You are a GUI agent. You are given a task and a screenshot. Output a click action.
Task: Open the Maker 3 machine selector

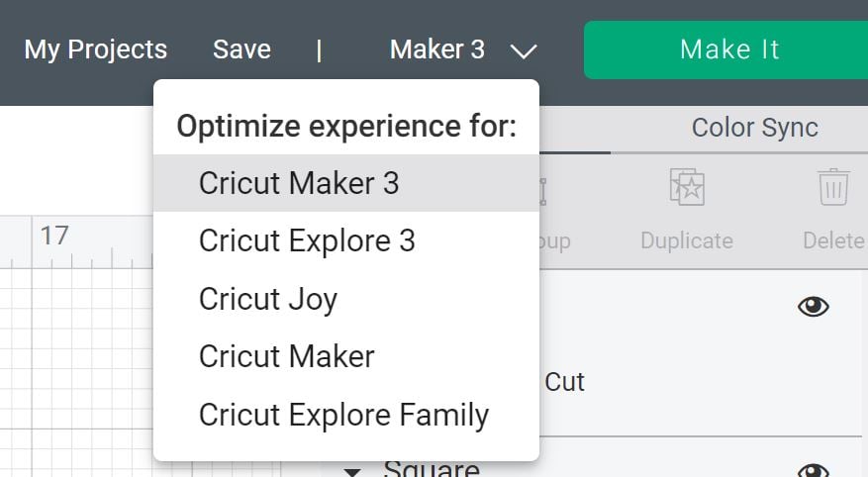463,49
